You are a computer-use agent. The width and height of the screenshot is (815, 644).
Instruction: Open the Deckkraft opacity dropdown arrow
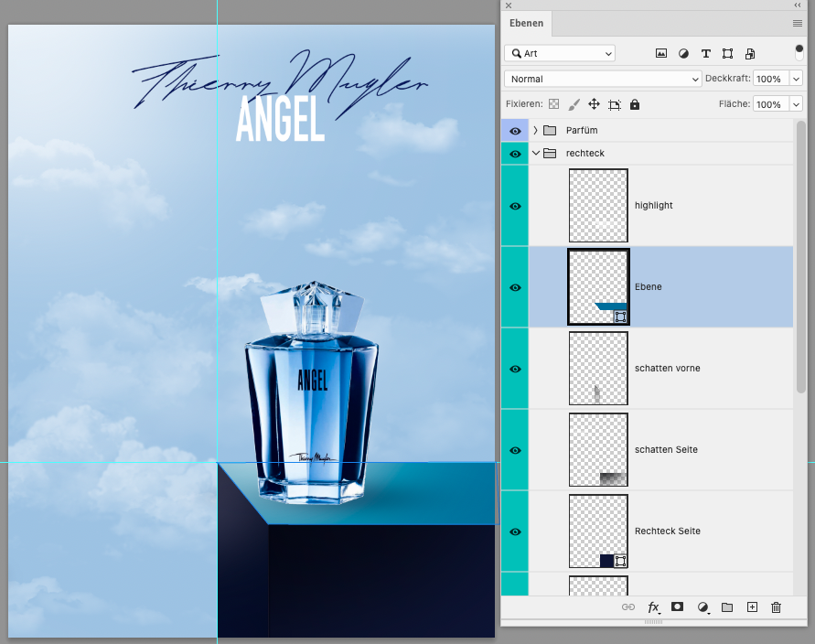tap(796, 80)
